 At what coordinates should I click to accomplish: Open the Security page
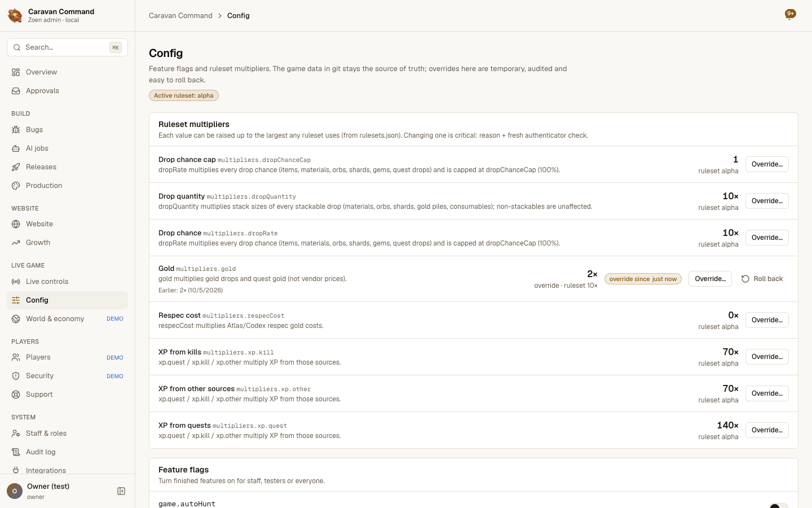click(67, 376)
